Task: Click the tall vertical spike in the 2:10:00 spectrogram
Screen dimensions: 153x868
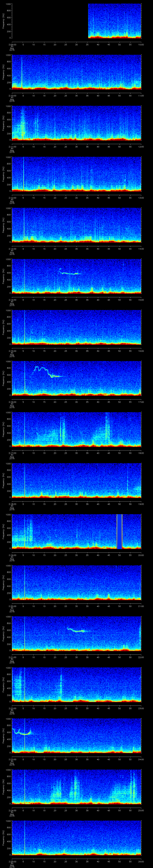Action: tap(22, 72)
